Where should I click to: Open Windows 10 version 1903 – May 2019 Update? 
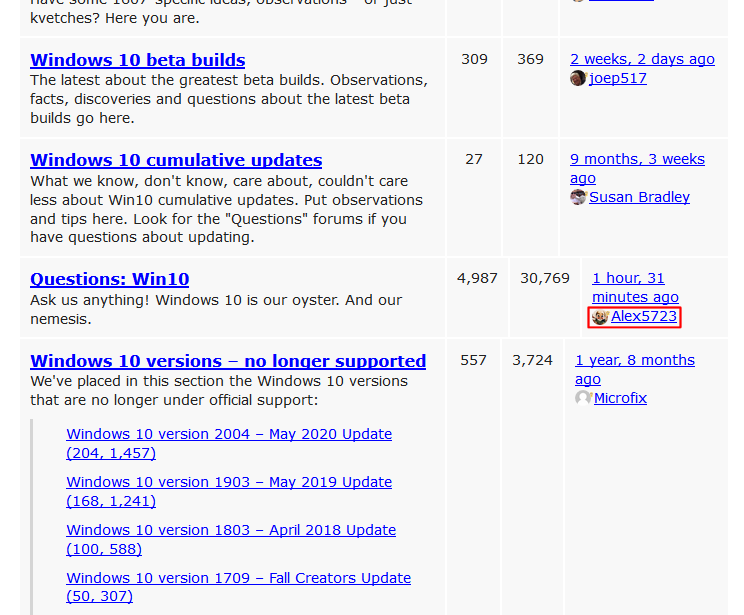(x=229, y=492)
